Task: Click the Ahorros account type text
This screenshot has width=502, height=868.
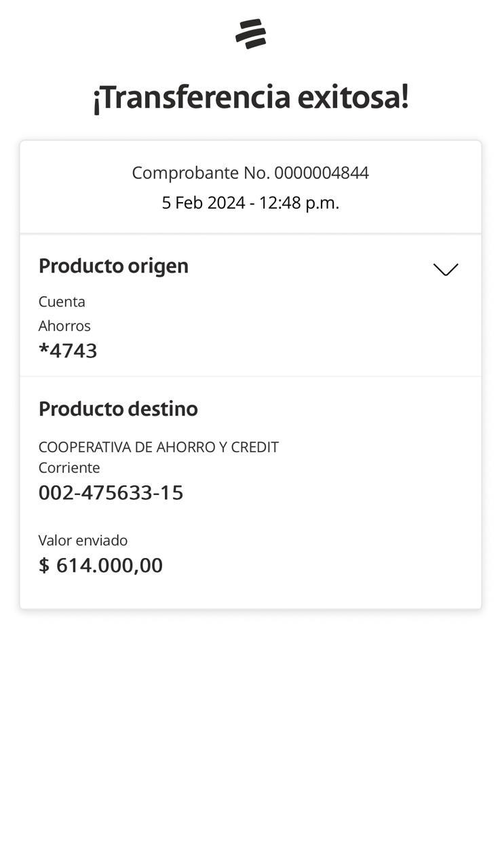Action: [64, 326]
